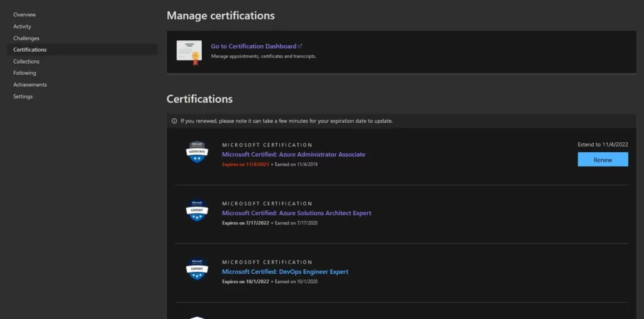Viewport: 644px width, 319px height.
Task: Open Go to Certification Dashboard link
Action: 253,46
